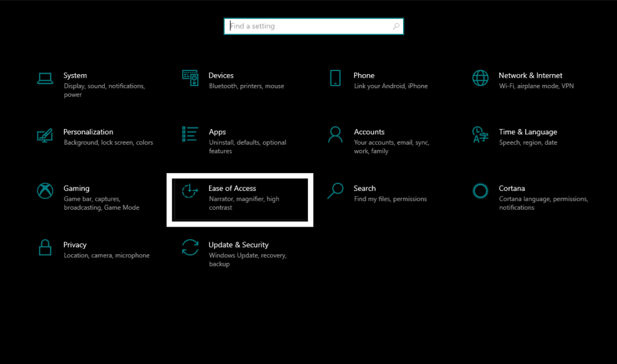Open the Update & Security refresh icon
This screenshot has height=364, width=617.
click(x=190, y=247)
